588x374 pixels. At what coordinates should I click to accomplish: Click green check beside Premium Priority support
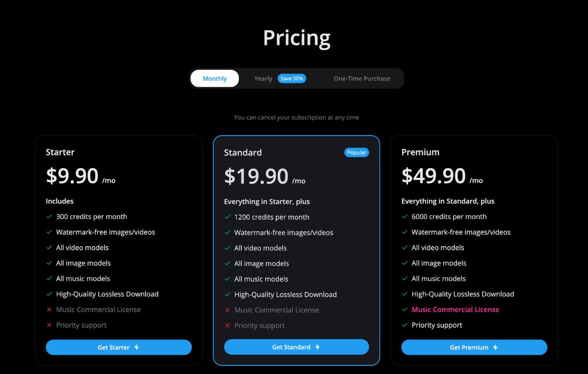[405, 325]
